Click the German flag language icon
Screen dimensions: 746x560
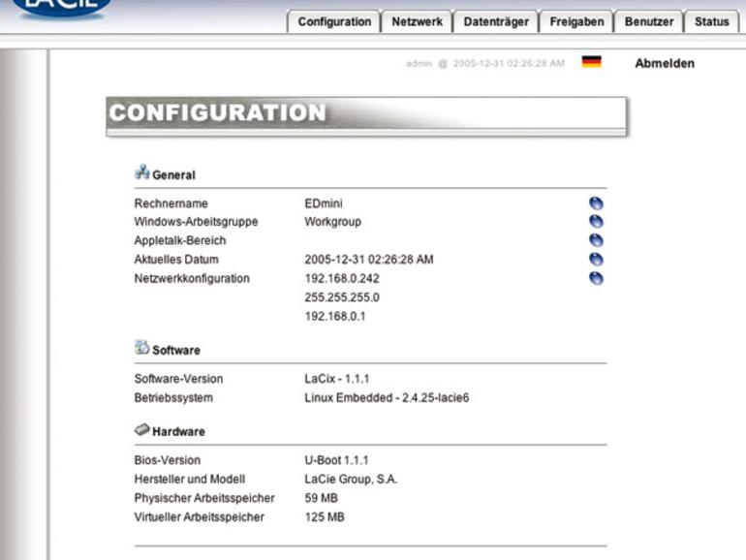[x=591, y=62]
